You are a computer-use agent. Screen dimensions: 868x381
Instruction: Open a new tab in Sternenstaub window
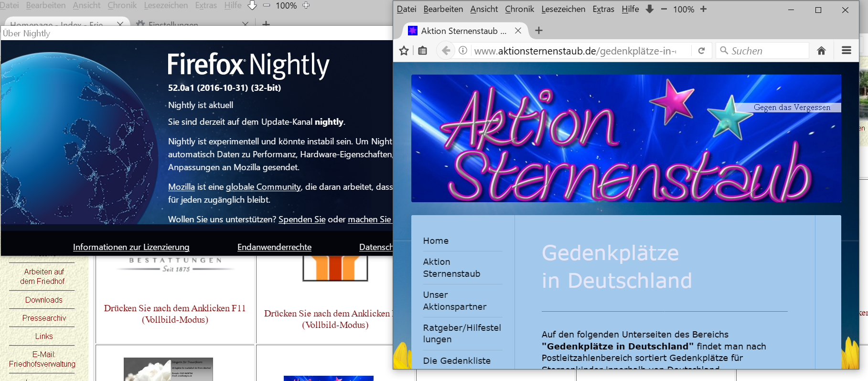pyautogui.click(x=539, y=31)
